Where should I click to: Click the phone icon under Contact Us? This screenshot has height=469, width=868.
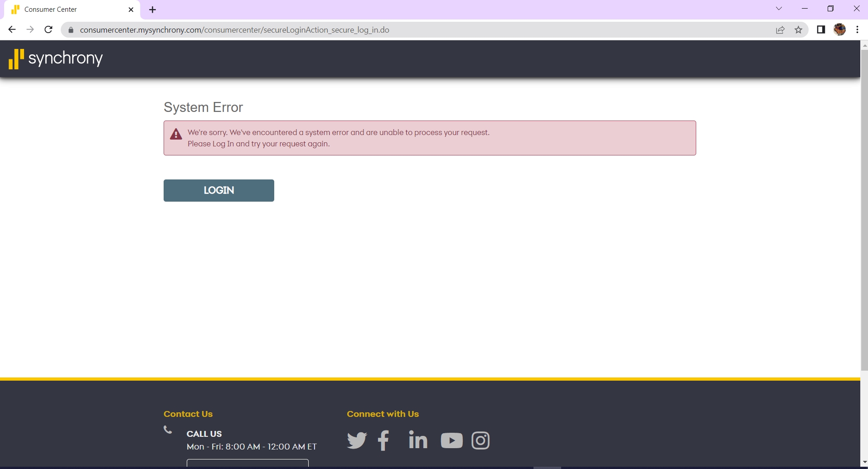(x=168, y=430)
